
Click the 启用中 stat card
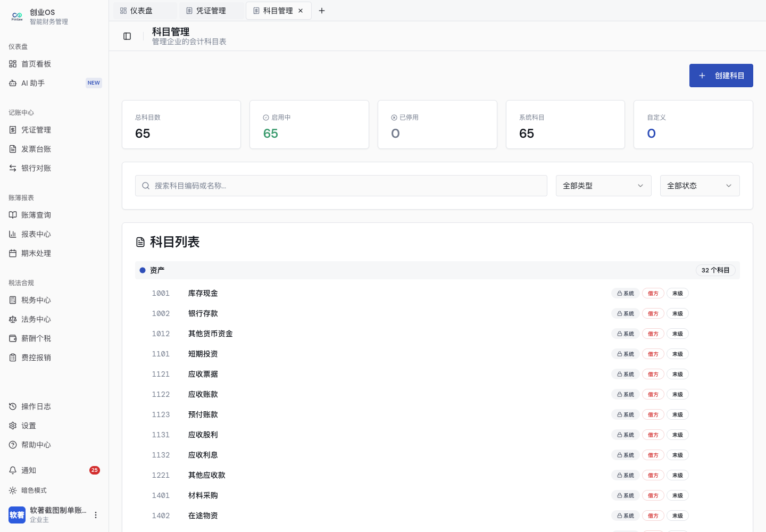tap(309, 124)
